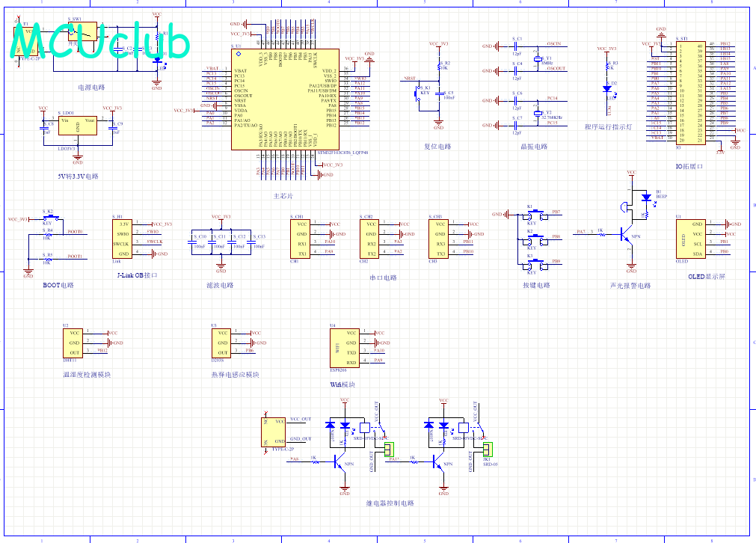Click the LDO3V3 regulator component
The image size is (756, 543).
coord(78,126)
